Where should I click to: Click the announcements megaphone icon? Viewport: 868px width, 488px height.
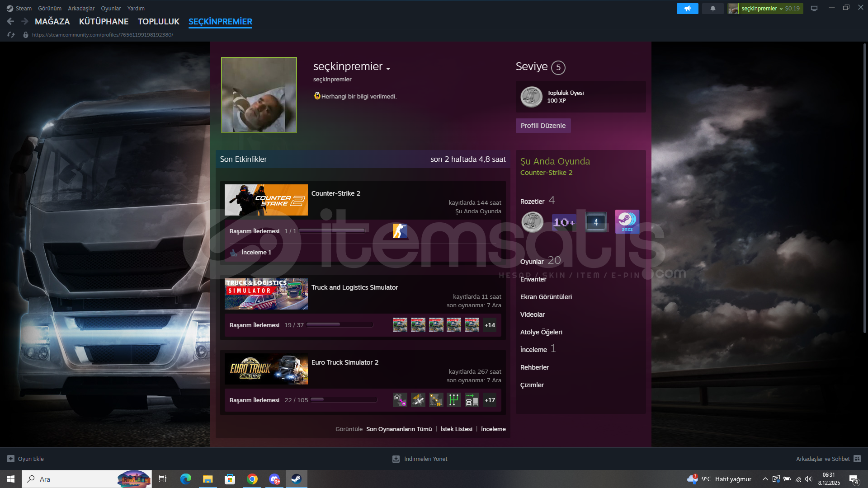(687, 9)
